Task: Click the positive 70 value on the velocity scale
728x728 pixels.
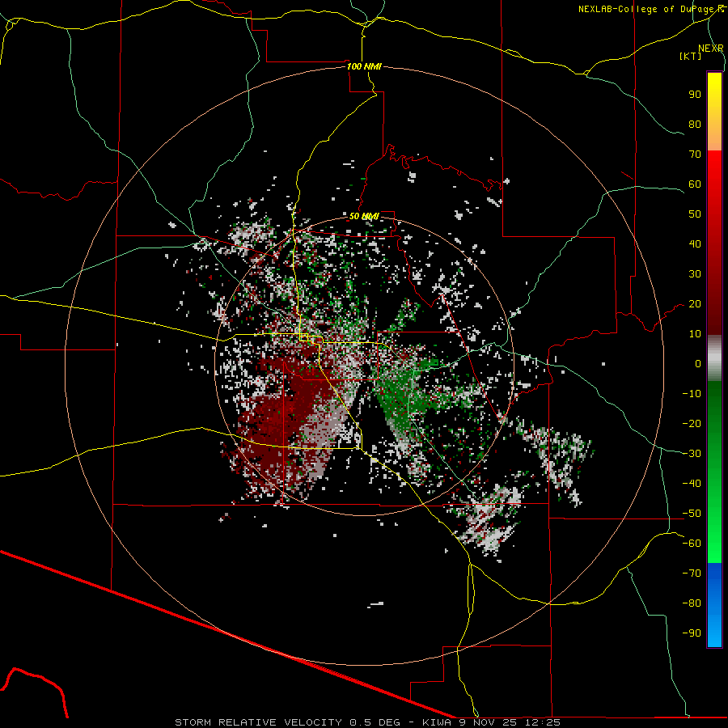Action: point(695,154)
